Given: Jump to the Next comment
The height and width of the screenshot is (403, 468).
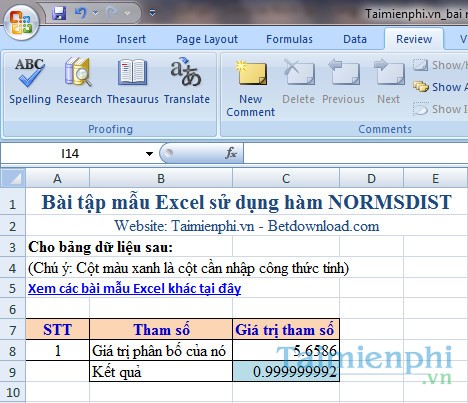Looking at the screenshot, I should pos(389,82).
